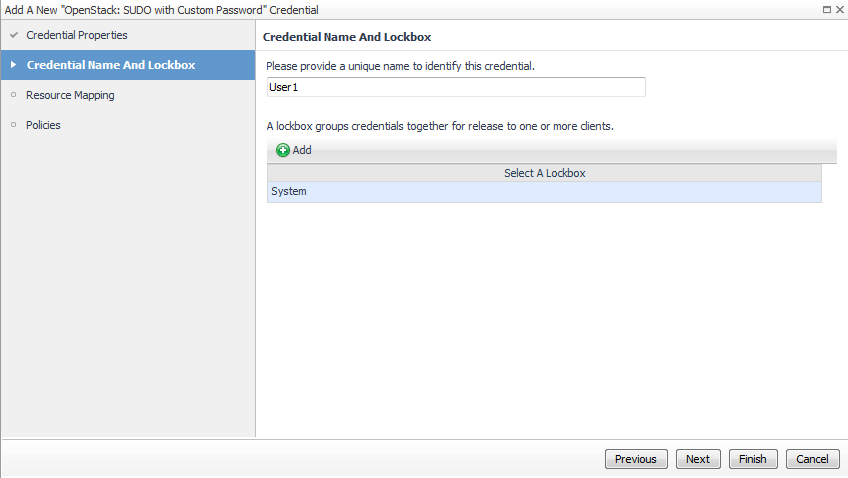
Task: Click the checkmark icon beside Credential Properties
Action: point(14,35)
